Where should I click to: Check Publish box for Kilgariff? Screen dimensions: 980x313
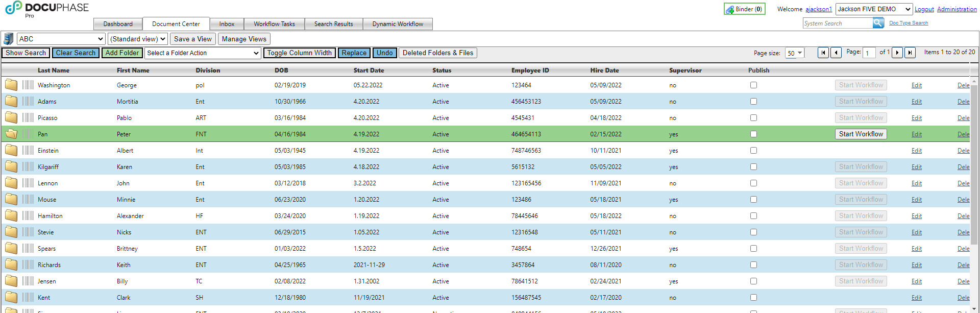point(753,167)
